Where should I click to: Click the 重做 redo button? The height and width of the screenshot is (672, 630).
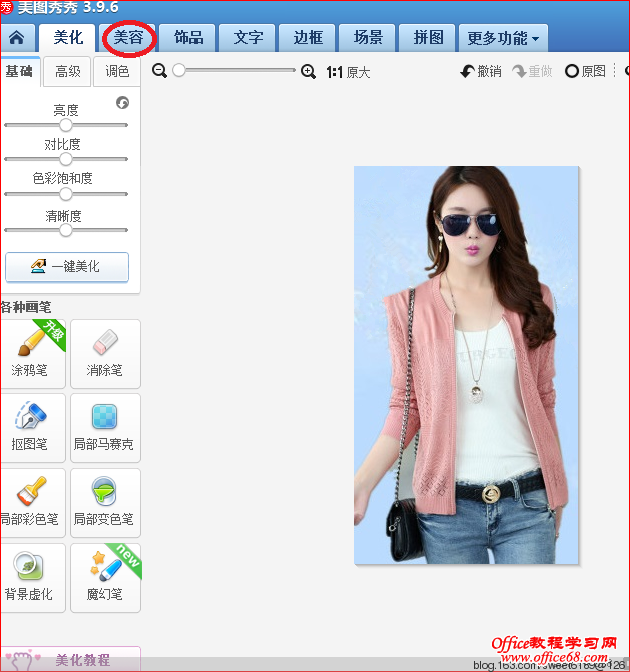point(532,71)
